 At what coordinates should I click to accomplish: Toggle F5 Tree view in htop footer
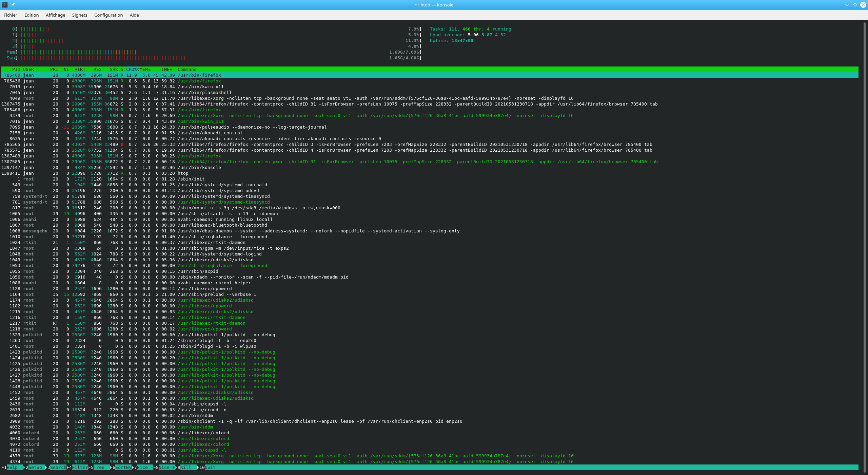pyautogui.click(x=99, y=468)
